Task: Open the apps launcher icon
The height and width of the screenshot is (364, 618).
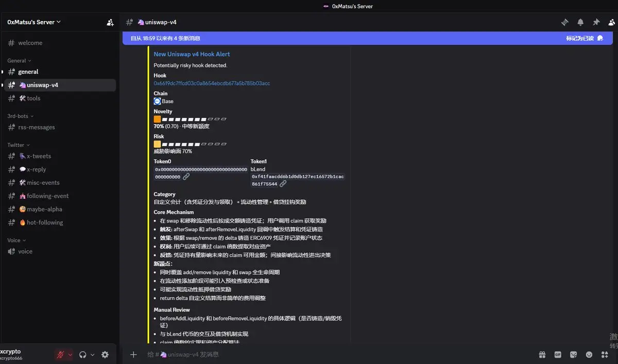Action: [605, 354]
